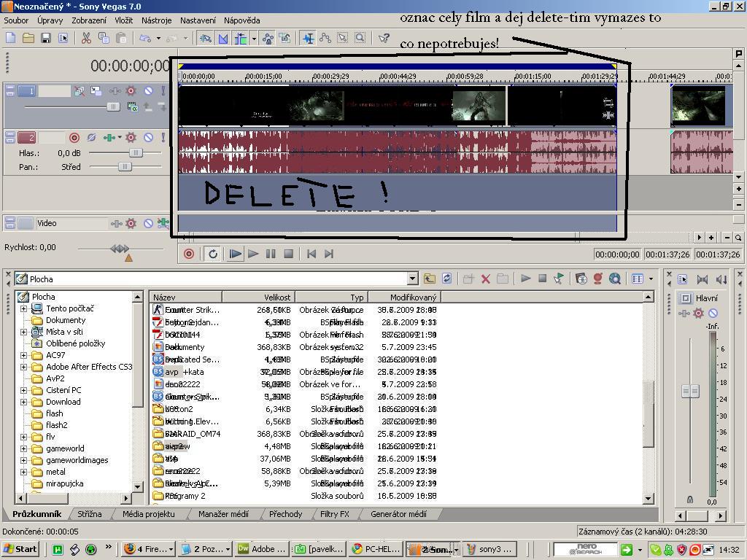Click the Windows Start button
Viewport: 747px width, 560px height.
(x=20, y=549)
